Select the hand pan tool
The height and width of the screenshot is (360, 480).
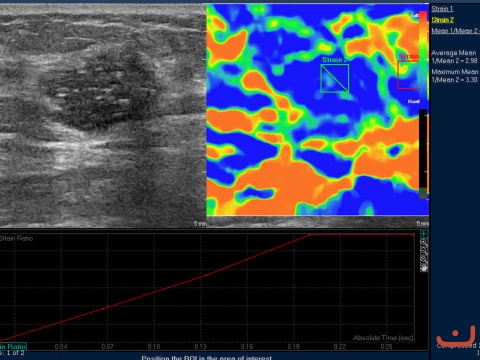coord(424,267)
